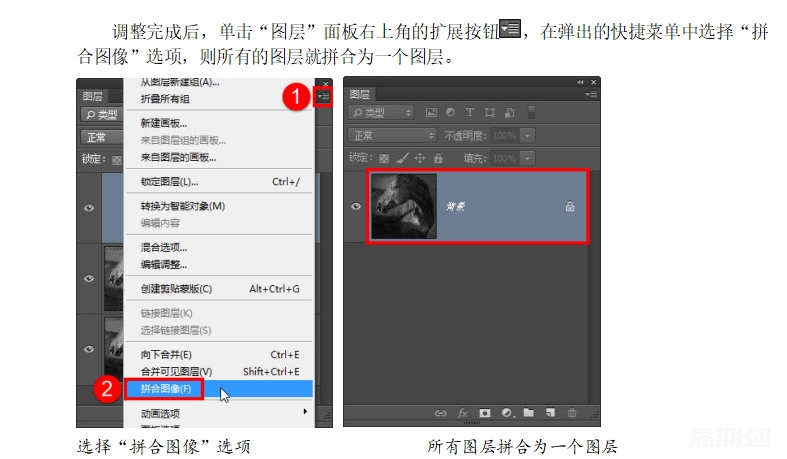The image size is (787, 459).
Task: Click lock image pixels brush icon
Action: [402, 159]
